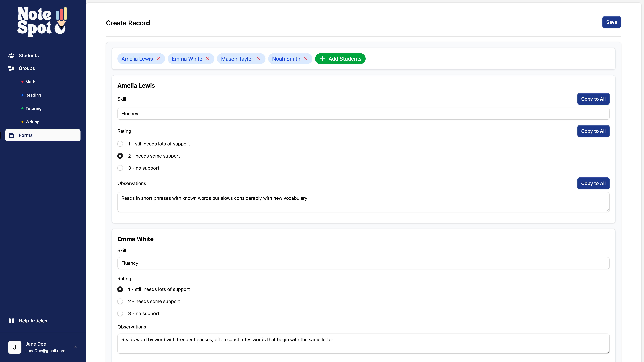
Task: Click the green dot beside Tutoring
Action: click(22, 108)
